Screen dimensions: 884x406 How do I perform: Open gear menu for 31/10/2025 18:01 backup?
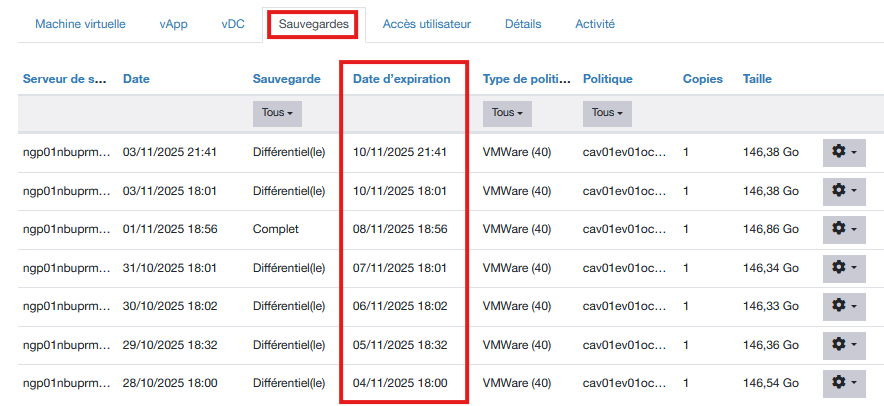pos(844,267)
